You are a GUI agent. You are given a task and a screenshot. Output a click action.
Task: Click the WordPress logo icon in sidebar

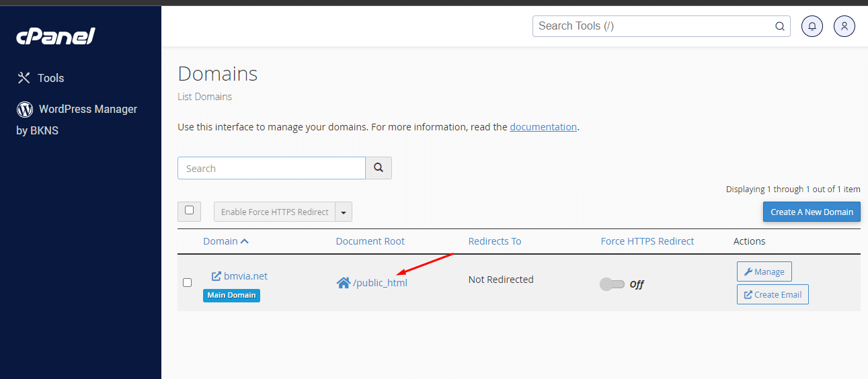[x=25, y=109]
